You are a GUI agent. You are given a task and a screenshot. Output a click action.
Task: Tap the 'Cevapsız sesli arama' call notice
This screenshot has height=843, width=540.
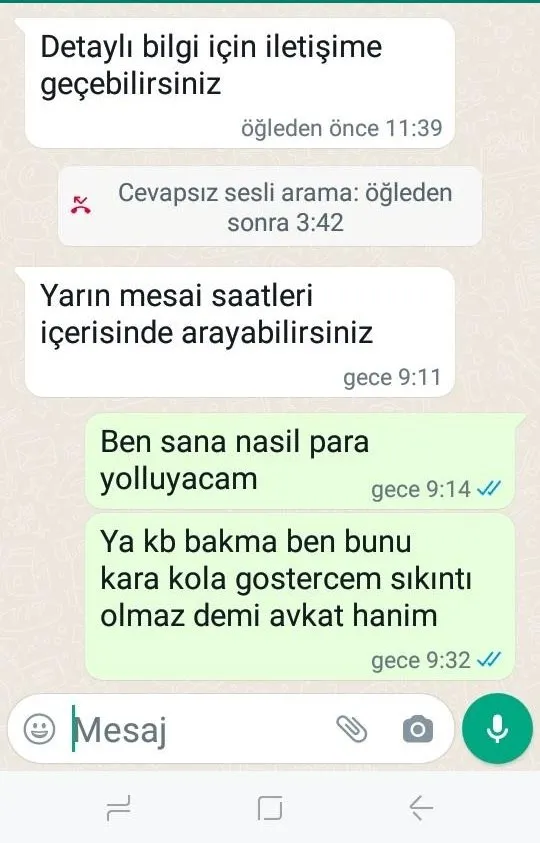pos(270,206)
